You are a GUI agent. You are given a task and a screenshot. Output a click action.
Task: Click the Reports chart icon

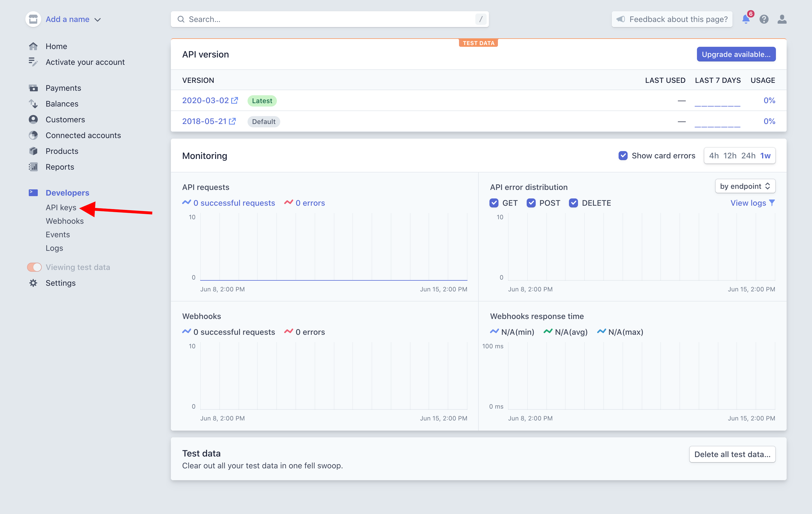point(33,167)
